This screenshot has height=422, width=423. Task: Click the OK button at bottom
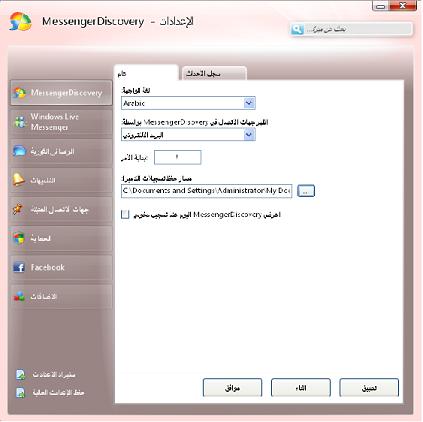click(x=232, y=388)
